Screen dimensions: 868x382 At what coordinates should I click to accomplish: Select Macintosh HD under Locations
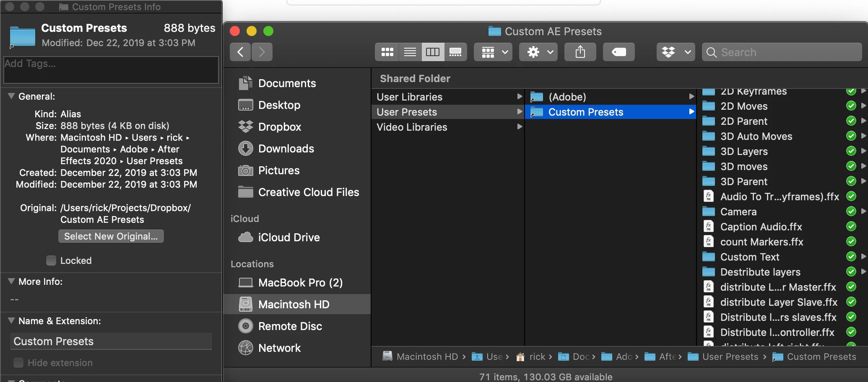tap(297, 304)
